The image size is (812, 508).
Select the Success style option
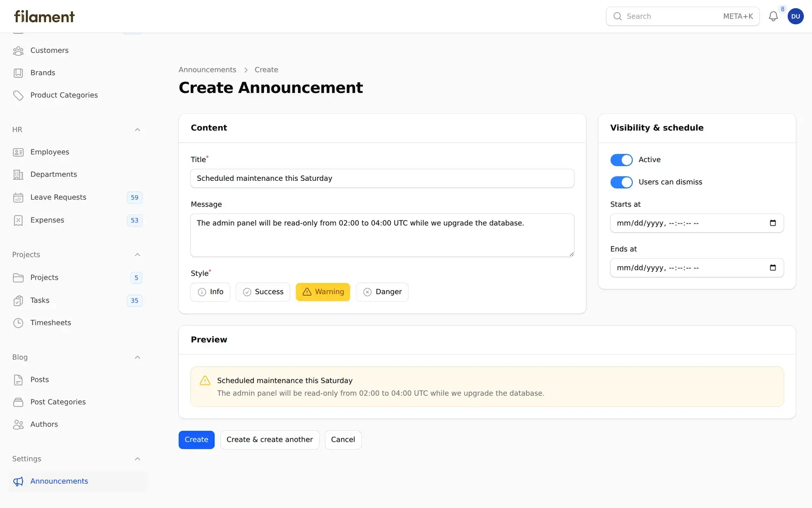pyautogui.click(x=263, y=292)
